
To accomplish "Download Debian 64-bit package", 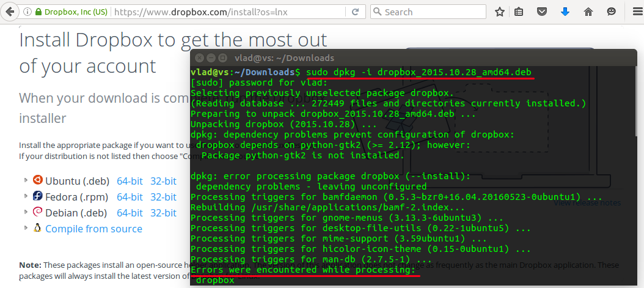I will [130, 213].
